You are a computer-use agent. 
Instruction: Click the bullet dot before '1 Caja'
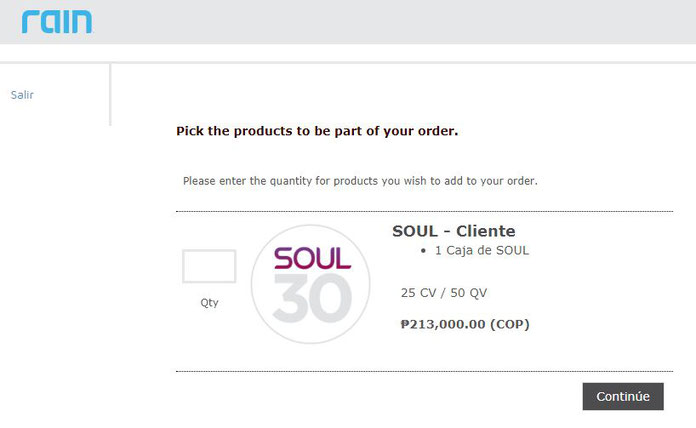pyautogui.click(x=425, y=251)
